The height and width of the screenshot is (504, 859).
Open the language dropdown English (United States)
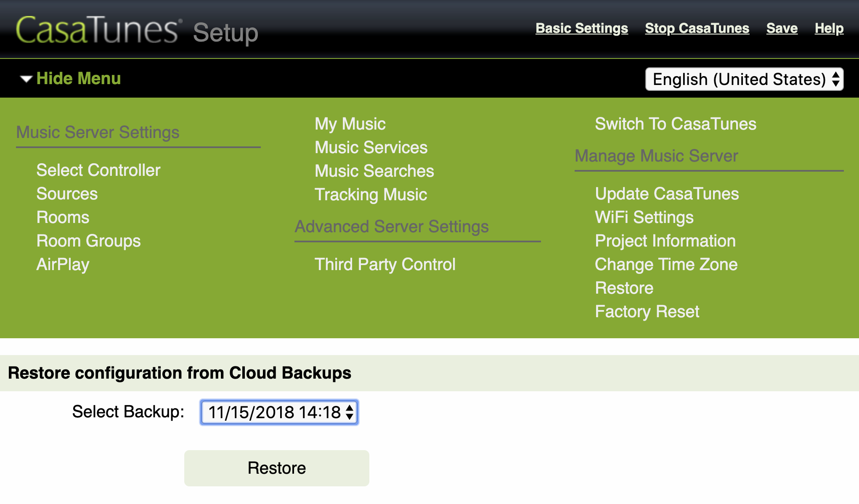point(744,79)
